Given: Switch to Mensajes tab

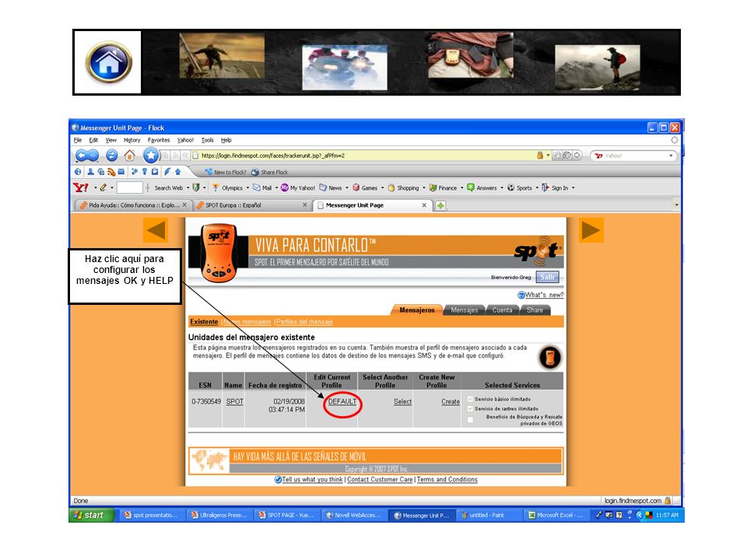Looking at the screenshot, I should pyautogui.click(x=464, y=310).
